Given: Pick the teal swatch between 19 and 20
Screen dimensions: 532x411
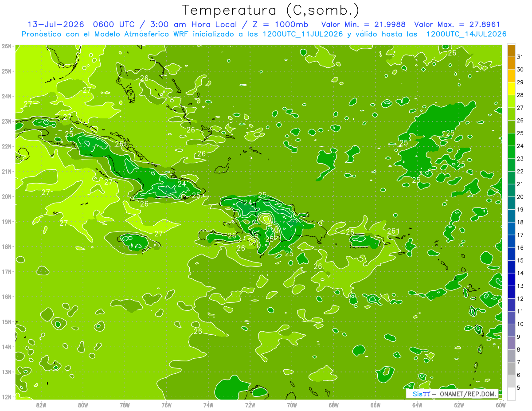Looking at the screenshot, I should coord(511,204).
